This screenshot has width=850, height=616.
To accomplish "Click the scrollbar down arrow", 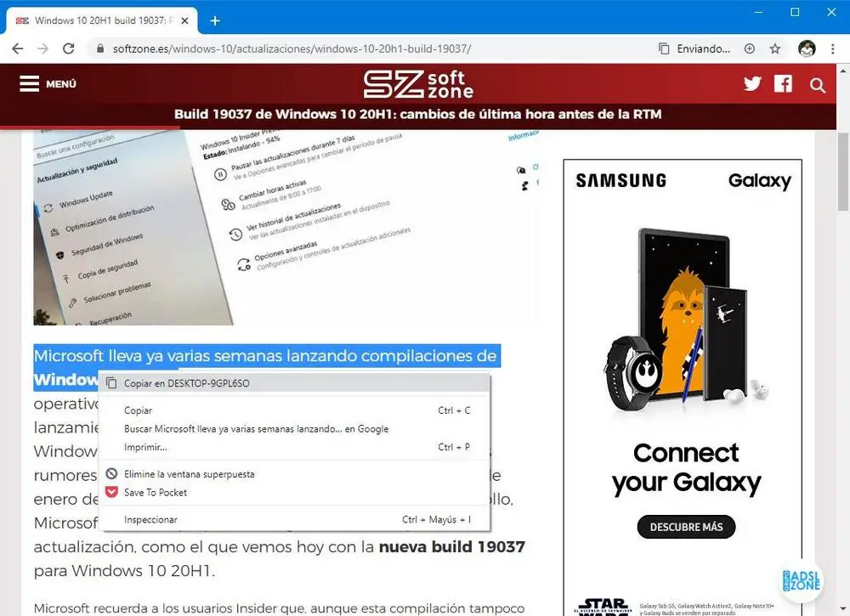I will (843, 609).
